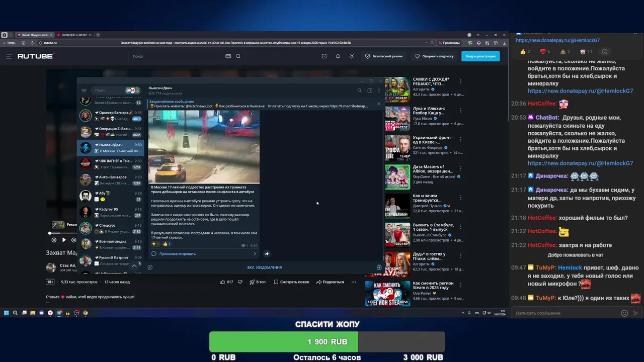Dismiss the Telegram pinned message
Image resolution: width=644 pixels, height=362 pixels.
[379, 104]
